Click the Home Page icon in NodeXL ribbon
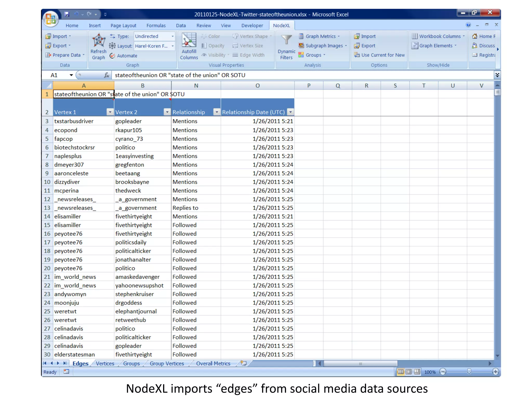 tap(475, 36)
